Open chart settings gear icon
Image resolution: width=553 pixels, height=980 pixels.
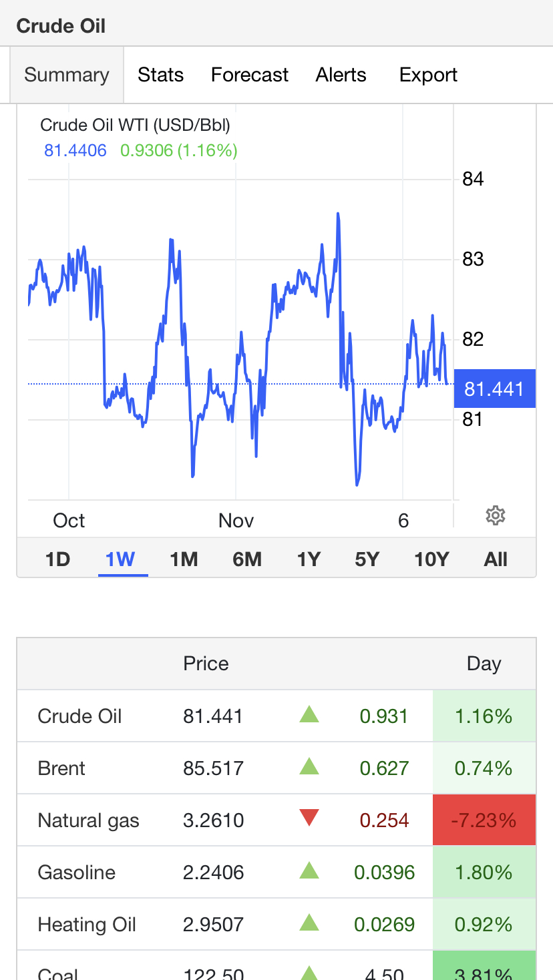click(495, 515)
